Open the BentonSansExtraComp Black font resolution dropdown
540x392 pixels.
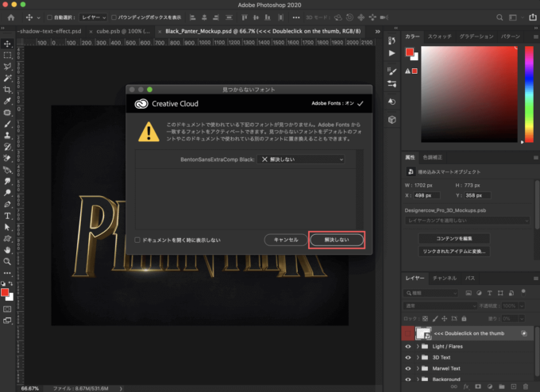tap(301, 159)
